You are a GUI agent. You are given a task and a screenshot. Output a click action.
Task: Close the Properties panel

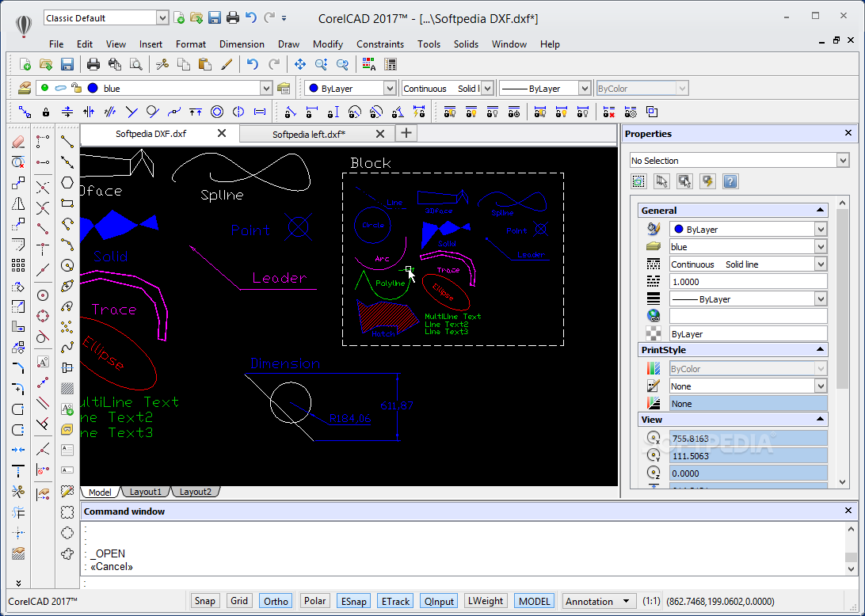(x=848, y=133)
